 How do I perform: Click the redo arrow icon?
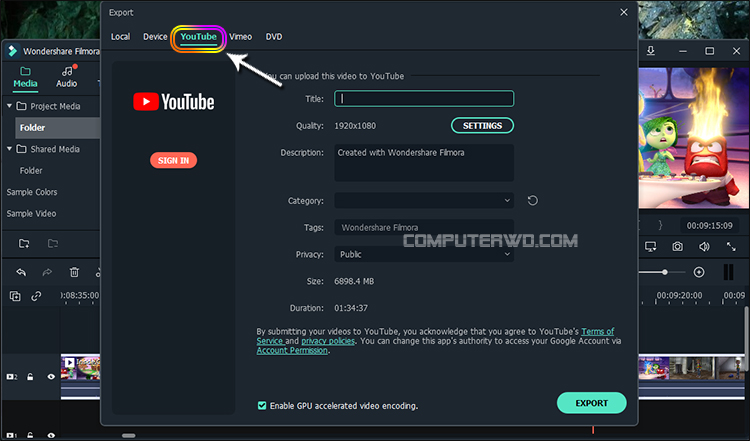[x=47, y=272]
